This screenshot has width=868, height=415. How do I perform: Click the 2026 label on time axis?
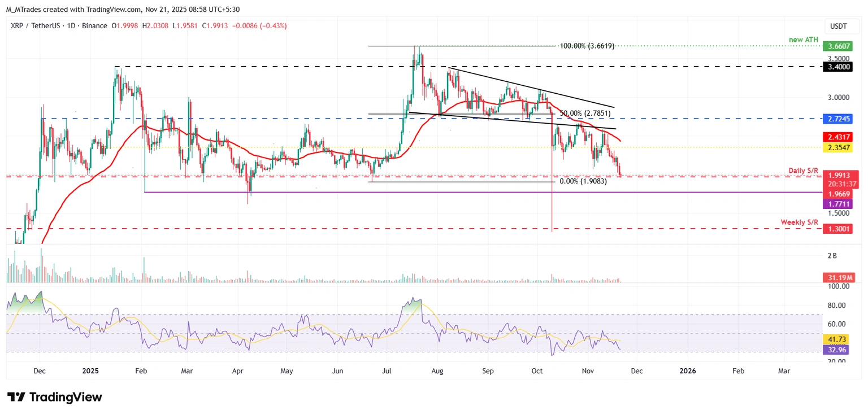[x=687, y=371]
